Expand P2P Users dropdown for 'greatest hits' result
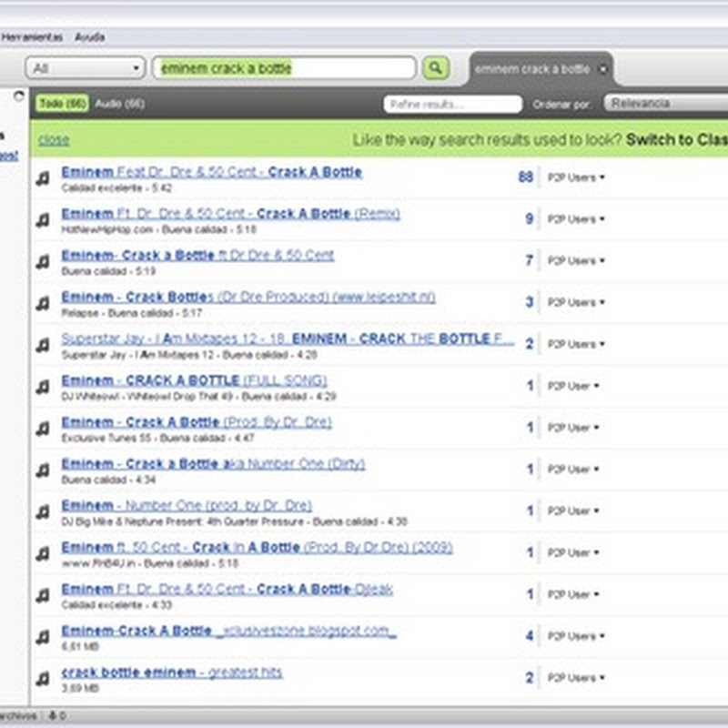This screenshot has width=728, height=728. click(576, 678)
